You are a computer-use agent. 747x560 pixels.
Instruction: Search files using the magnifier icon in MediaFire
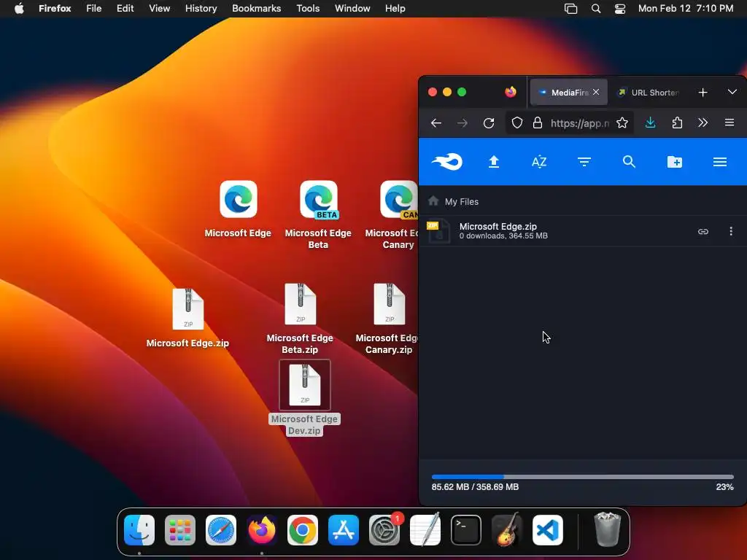pyautogui.click(x=629, y=161)
